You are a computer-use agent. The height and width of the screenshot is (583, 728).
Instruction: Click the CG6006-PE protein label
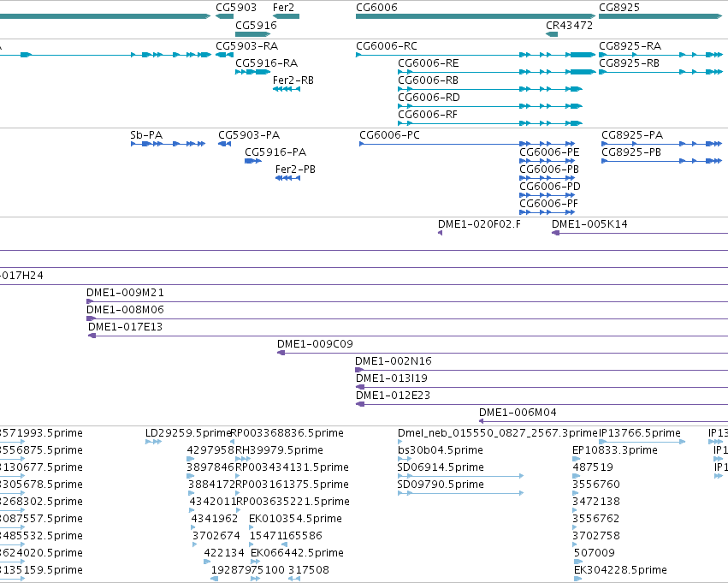click(x=549, y=152)
